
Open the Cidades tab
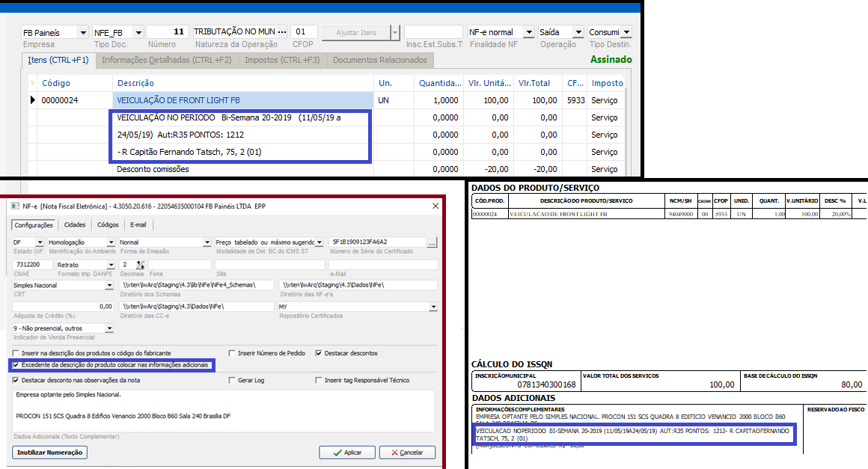coord(75,224)
